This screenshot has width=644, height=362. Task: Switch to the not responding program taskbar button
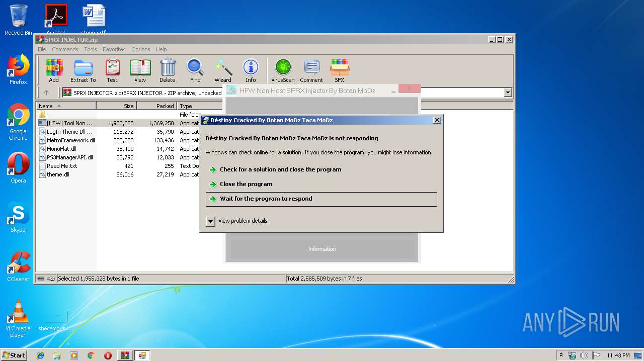point(142,355)
